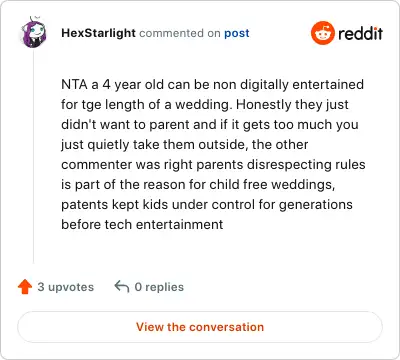The height and width of the screenshot is (360, 400).
Task: Click the 'before tech entertainment' final line
Action: pyautogui.click(x=142, y=224)
